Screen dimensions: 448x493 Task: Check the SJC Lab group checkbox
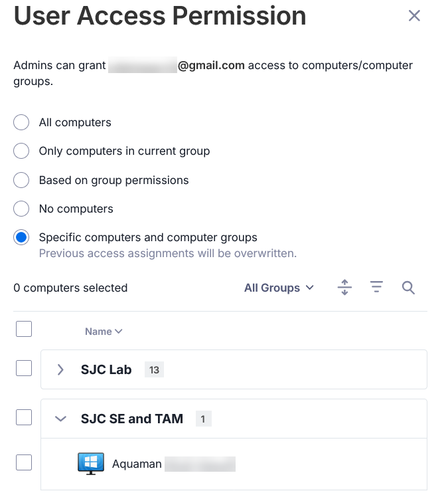24,368
